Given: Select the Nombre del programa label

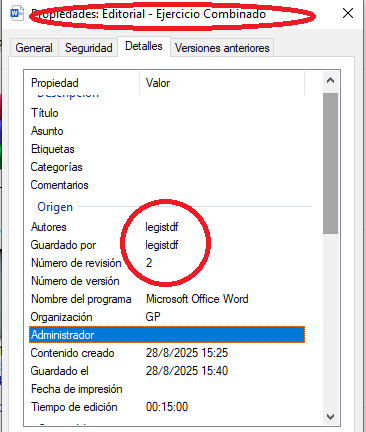Looking at the screenshot, I should (81, 299).
